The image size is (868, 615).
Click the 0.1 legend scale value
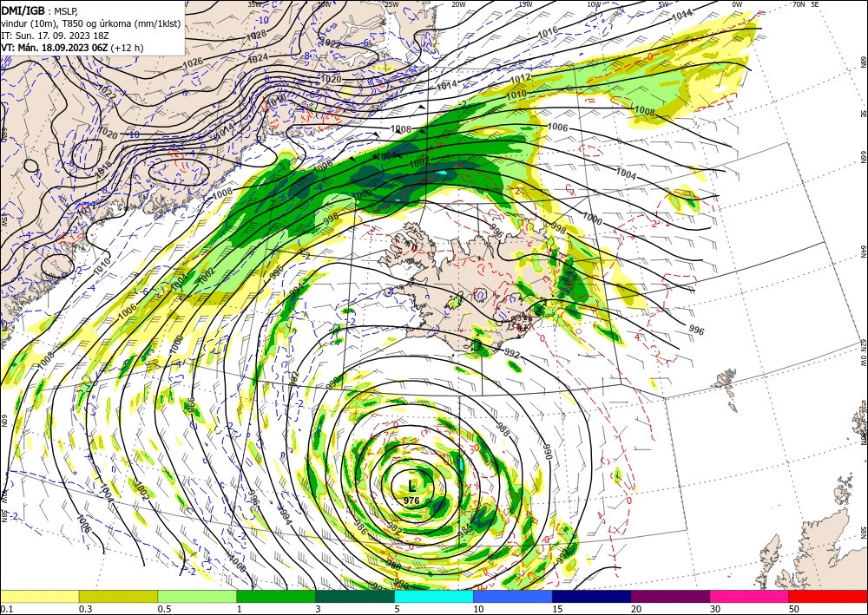(x=5, y=609)
